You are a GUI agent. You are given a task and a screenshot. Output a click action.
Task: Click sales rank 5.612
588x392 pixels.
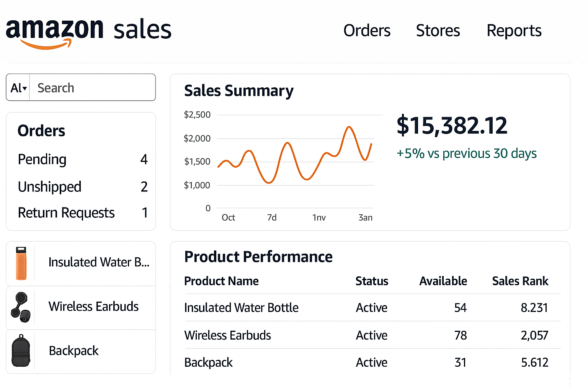pyautogui.click(x=535, y=363)
